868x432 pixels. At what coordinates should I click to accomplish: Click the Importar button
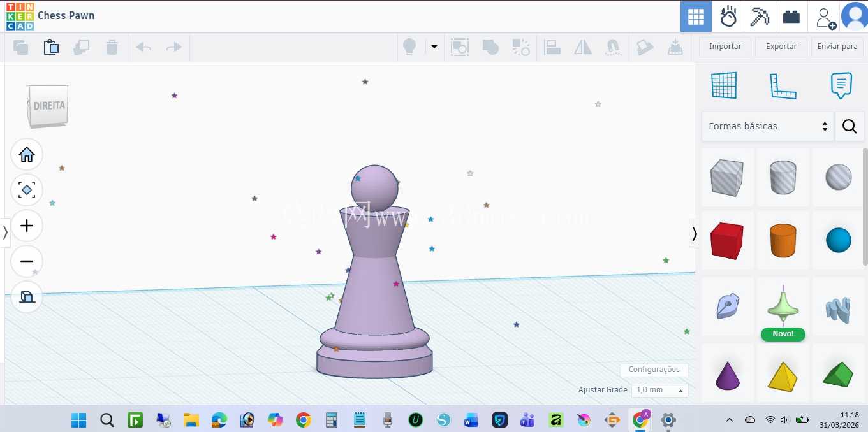(725, 47)
